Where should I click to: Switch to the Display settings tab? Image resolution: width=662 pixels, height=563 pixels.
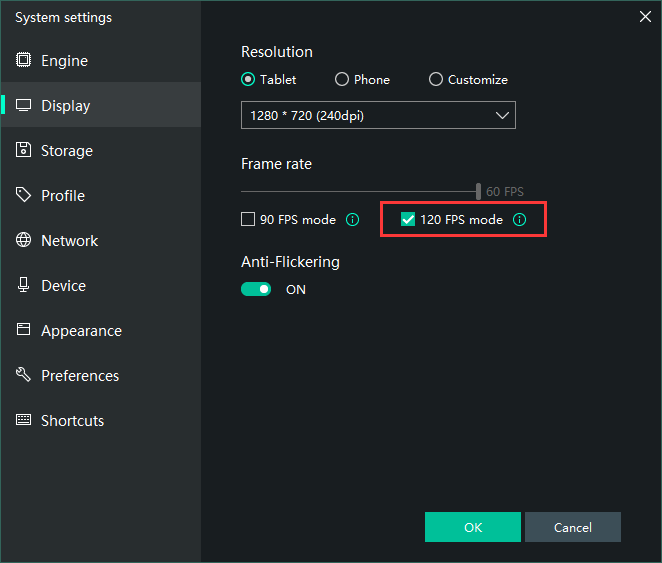click(x=66, y=106)
